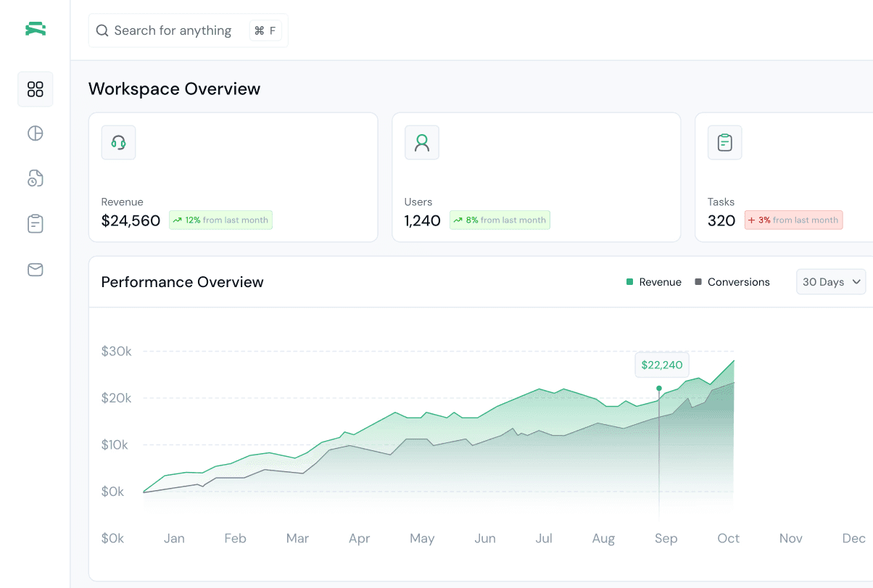This screenshot has height=588, width=873.
Task: Click the $22,240 chart tooltip
Action: pos(662,365)
